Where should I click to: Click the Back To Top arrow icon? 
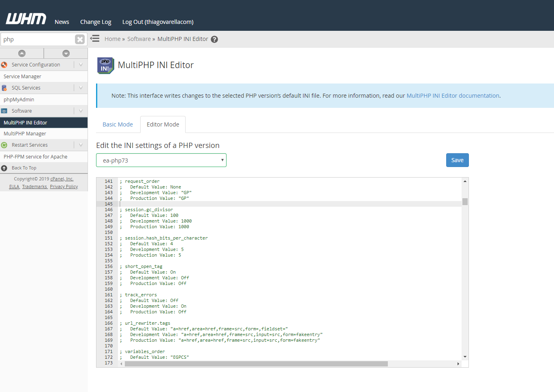coord(4,168)
